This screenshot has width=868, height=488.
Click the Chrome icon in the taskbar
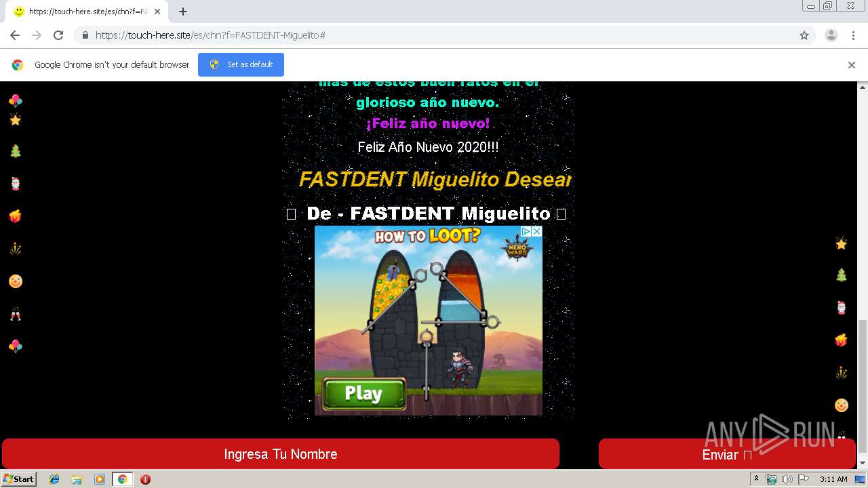tap(122, 479)
